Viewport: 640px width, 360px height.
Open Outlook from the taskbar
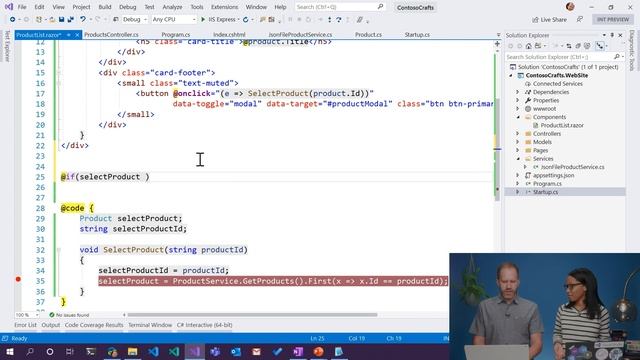tap(236, 351)
